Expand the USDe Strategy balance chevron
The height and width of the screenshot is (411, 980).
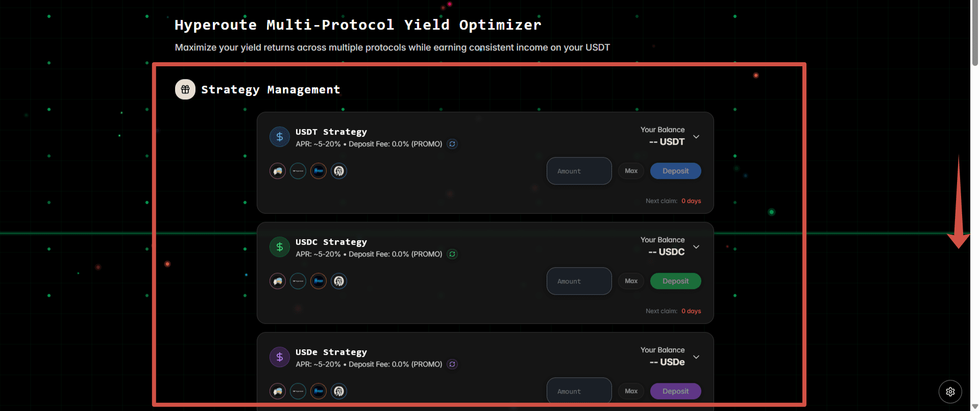[x=696, y=357]
